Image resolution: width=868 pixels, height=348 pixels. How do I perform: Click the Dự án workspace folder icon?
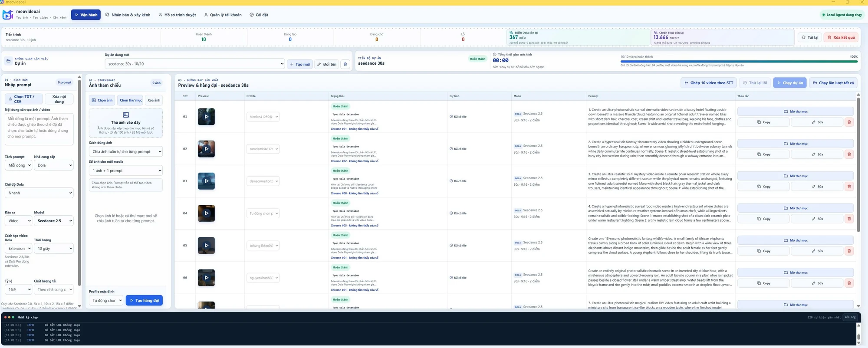[8, 61]
